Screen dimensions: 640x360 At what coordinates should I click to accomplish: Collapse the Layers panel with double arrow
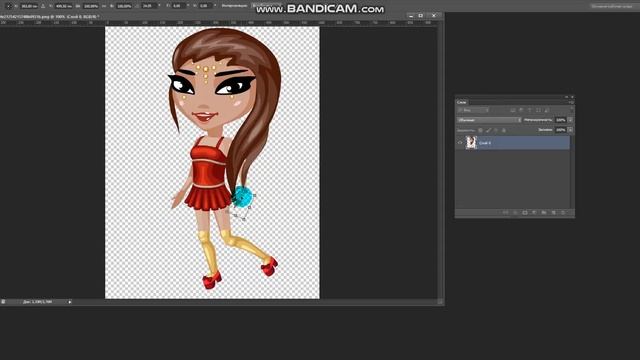[567, 97]
